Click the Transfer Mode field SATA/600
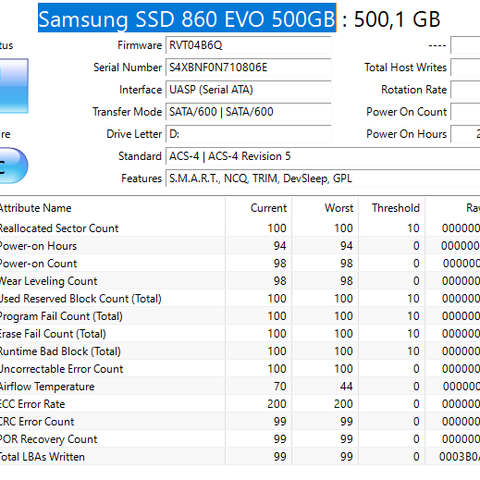This screenshot has height=480, width=480. tap(248, 112)
